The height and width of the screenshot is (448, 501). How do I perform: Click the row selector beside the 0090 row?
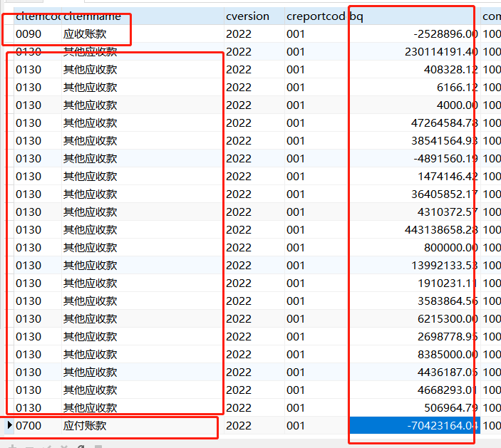point(9,34)
